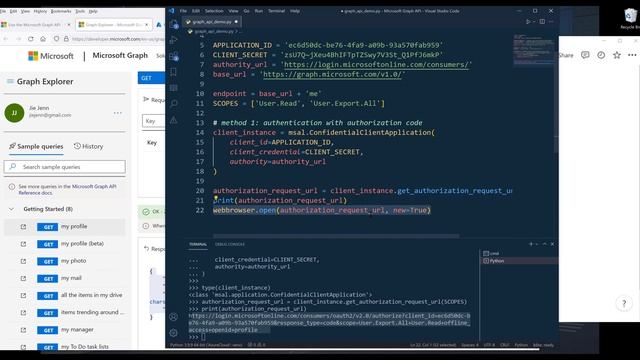
Task: Click the editor horizontal scrollbar
Action: tap(336, 236)
